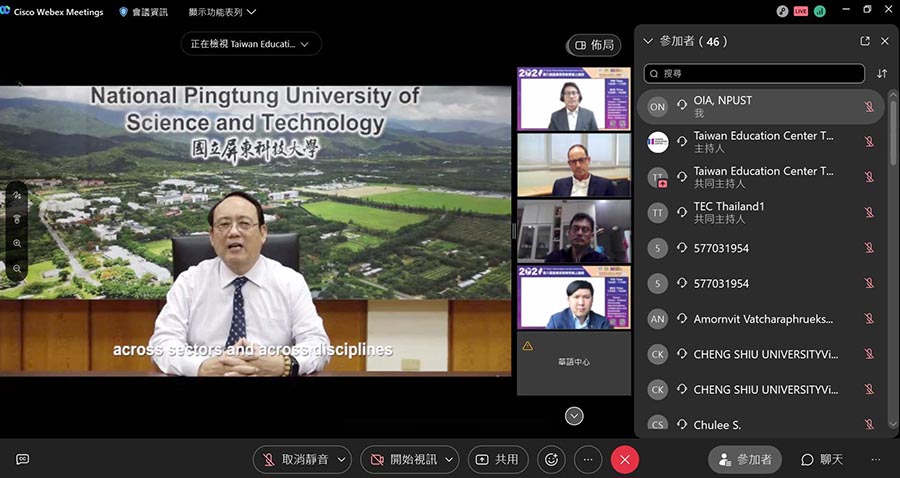Select participant Chulee S.

761,423
